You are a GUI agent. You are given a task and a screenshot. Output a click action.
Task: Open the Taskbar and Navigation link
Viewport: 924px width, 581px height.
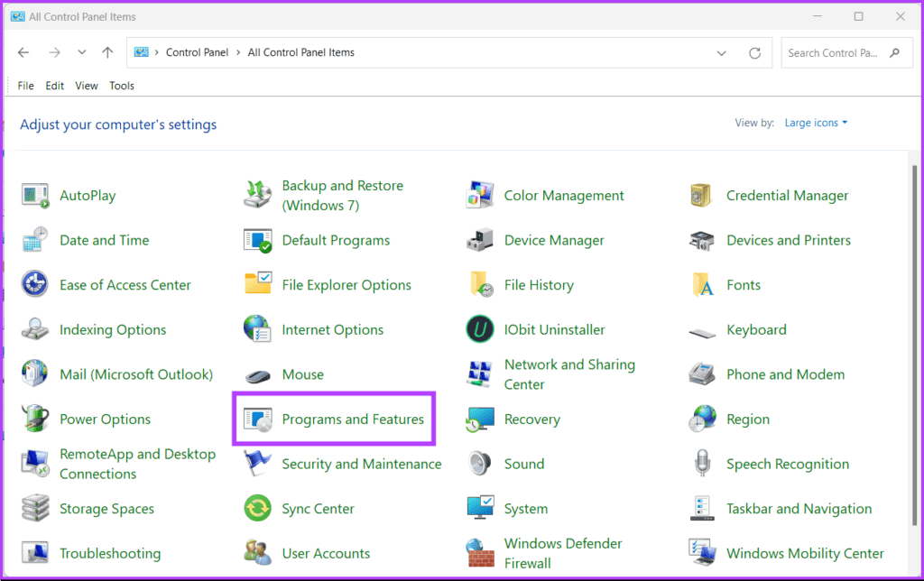(799, 509)
